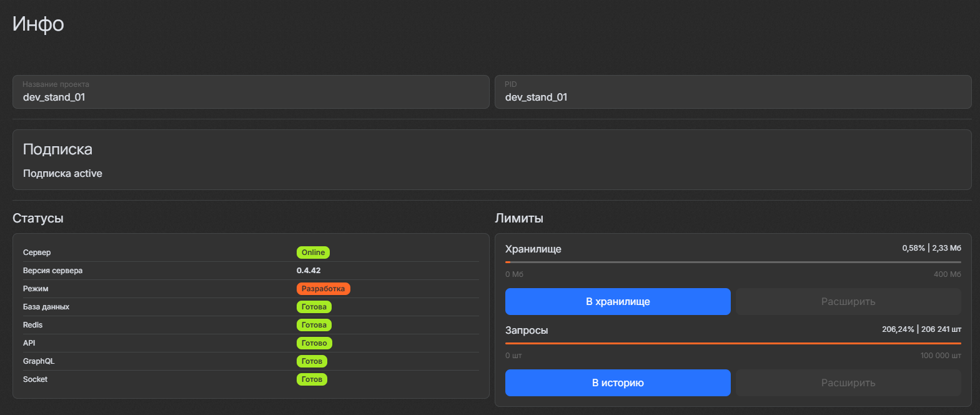Click the Подписка active status text

coord(62,174)
